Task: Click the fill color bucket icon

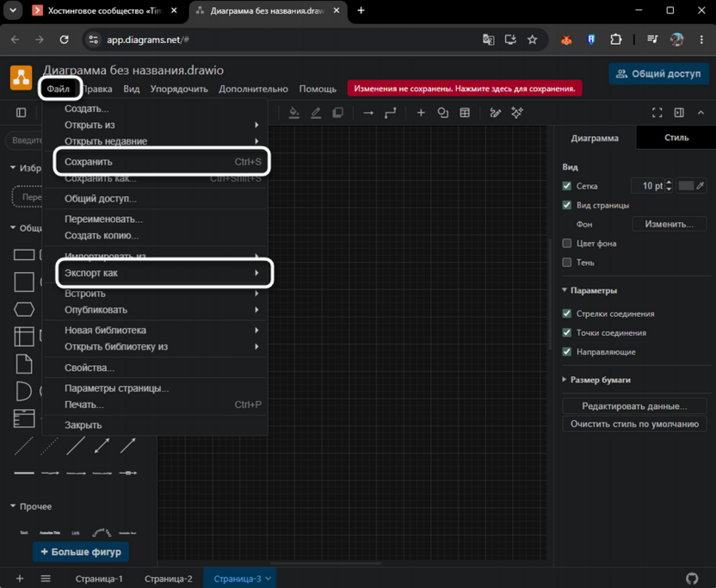Action: 294,113
